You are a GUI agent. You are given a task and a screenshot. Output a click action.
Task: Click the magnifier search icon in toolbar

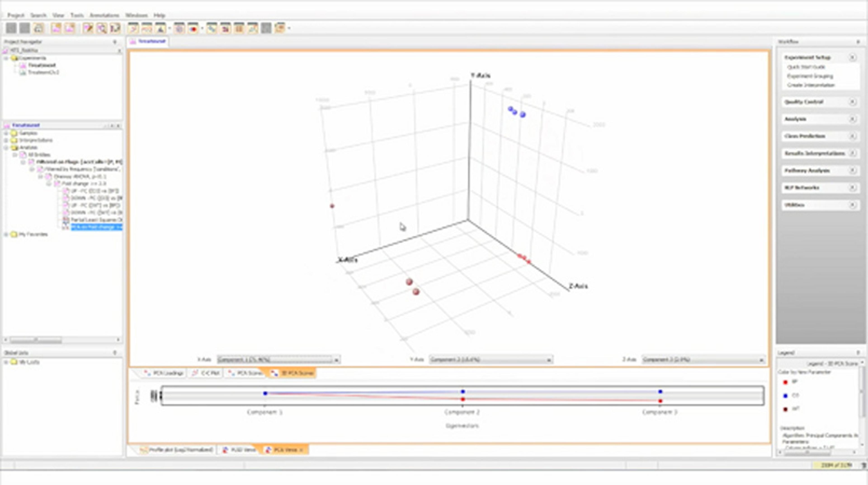pyautogui.click(x=102, y=28)
